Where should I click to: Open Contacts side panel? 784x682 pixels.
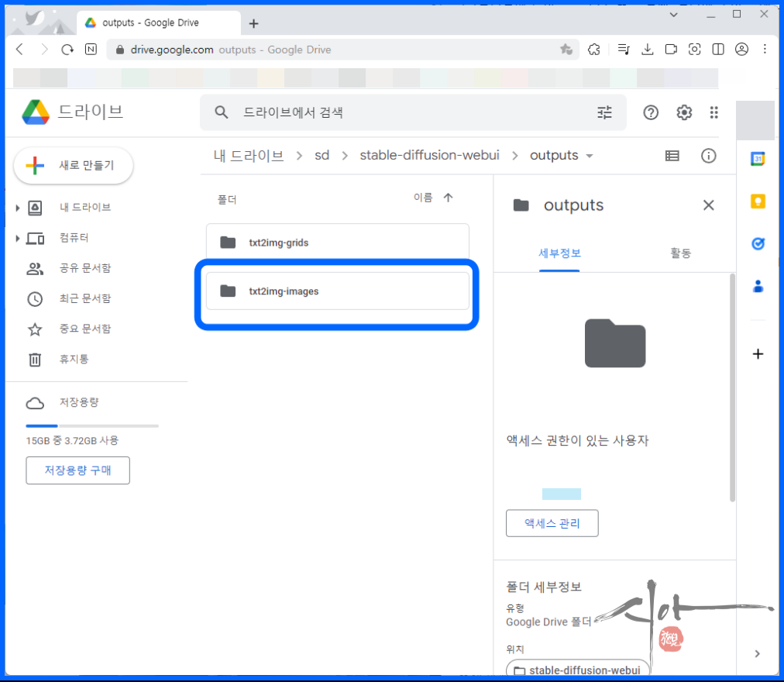(758, 286)
